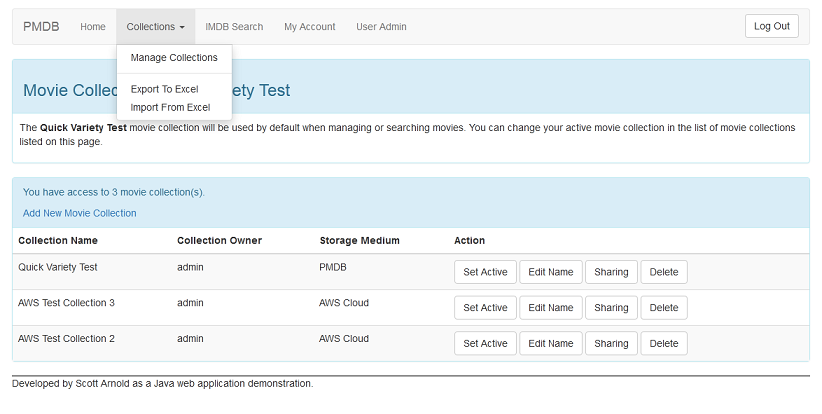Image resolution: width=822 pixels, height=414 pixels.
Task: Delete AWS Test Collection 2
Action: click(664, 343)
